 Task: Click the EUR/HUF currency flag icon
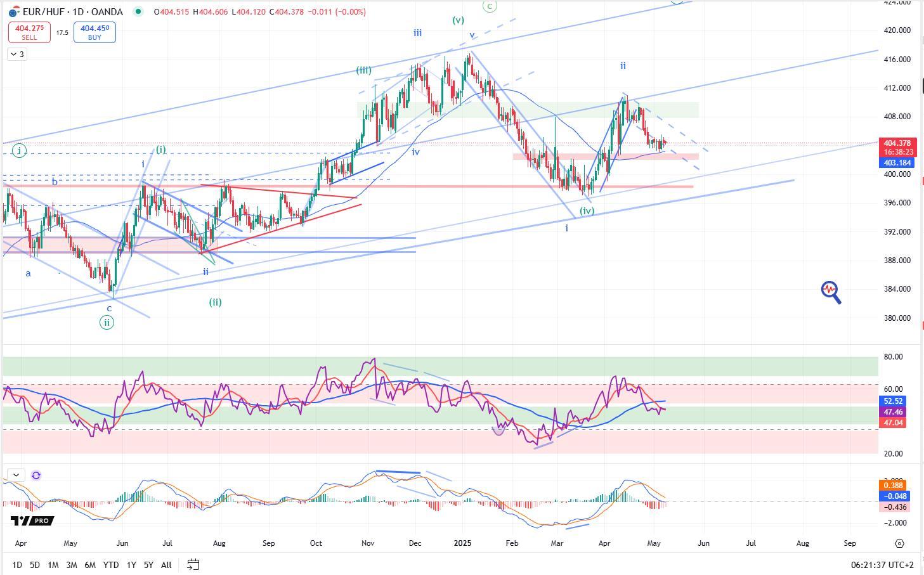(x=13, y=12)
